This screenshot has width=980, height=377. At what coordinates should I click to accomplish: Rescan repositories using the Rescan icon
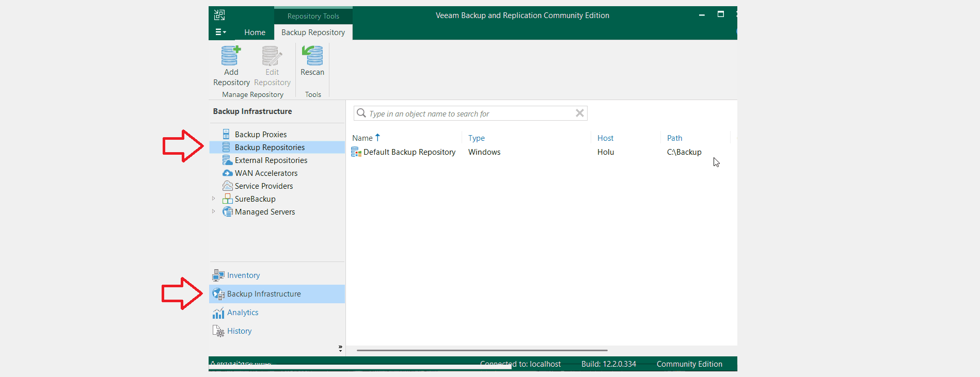click(x=312, y=56)
